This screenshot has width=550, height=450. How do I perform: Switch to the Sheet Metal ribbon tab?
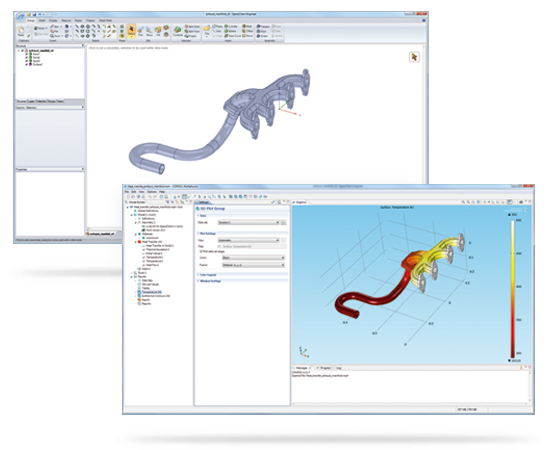tap(106, 21)
